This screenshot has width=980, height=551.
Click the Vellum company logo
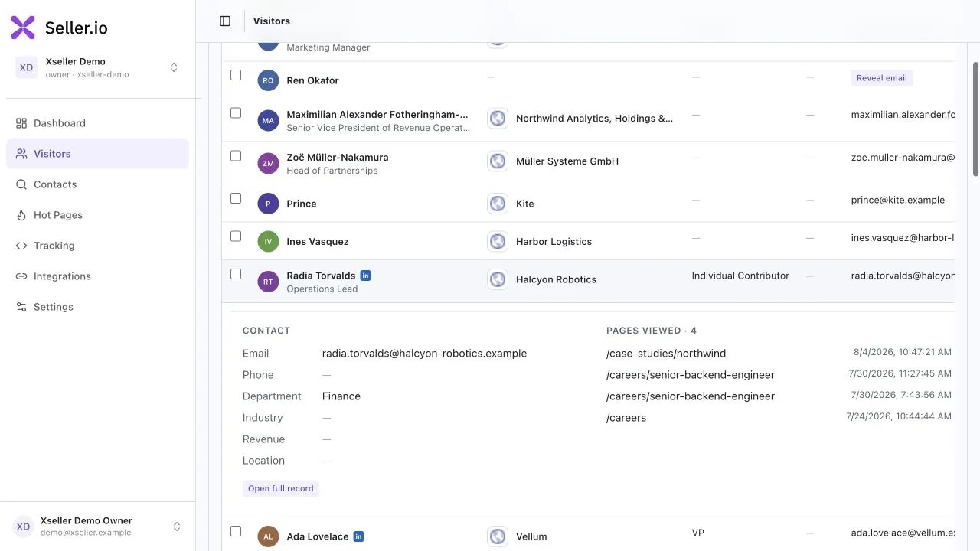(498, 536)
